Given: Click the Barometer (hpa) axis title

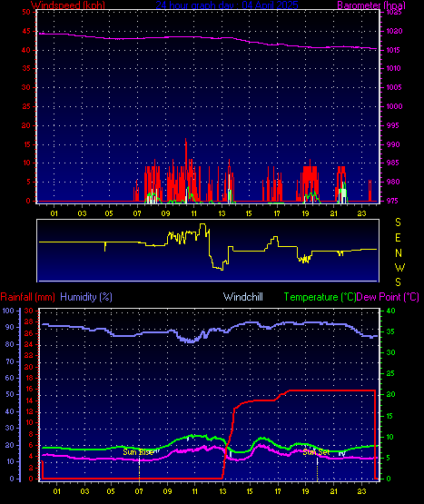Looking at the screenshot, I should (371, 5).
